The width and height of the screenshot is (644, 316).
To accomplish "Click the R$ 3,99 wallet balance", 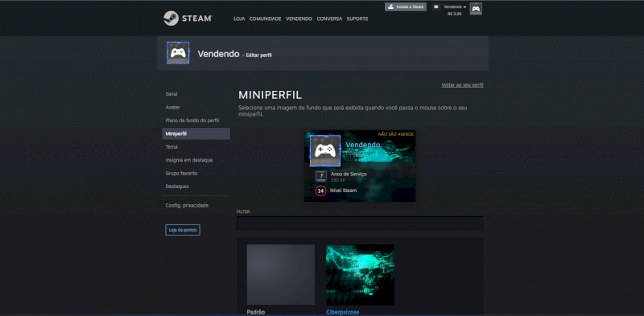I will pyautogui.click(x=454, y=14).
